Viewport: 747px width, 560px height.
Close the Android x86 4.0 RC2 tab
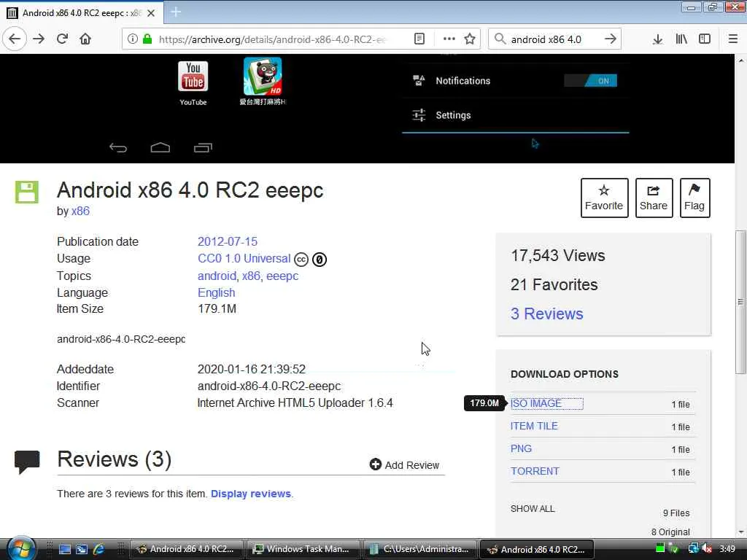(x=151, y=13)
